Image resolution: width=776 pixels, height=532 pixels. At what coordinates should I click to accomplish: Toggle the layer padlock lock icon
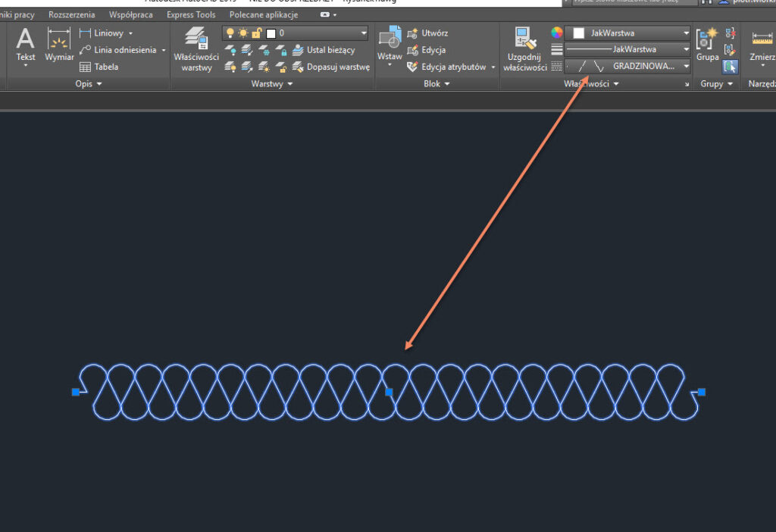click(x=256, y=33)
